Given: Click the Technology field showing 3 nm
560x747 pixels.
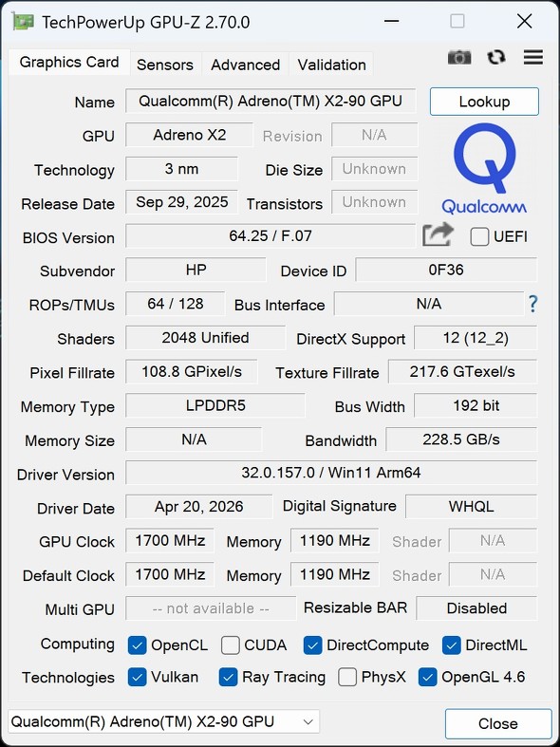Looking at the screenshot, I should click(x=181, y=169).
